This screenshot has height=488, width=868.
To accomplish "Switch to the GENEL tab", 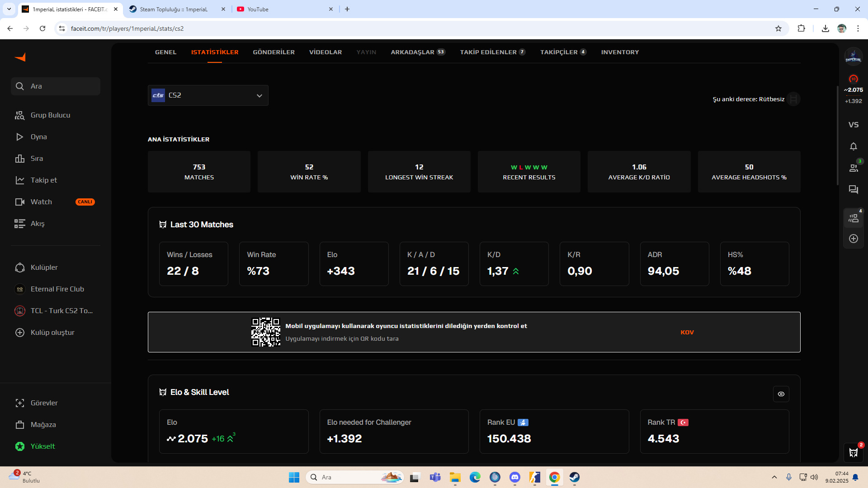I will (165, 52).
